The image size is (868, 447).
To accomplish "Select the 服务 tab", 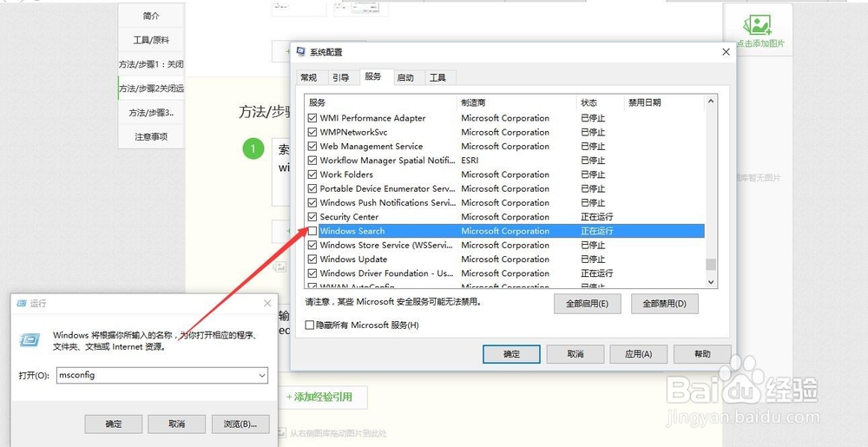I will tap(373, 76).
